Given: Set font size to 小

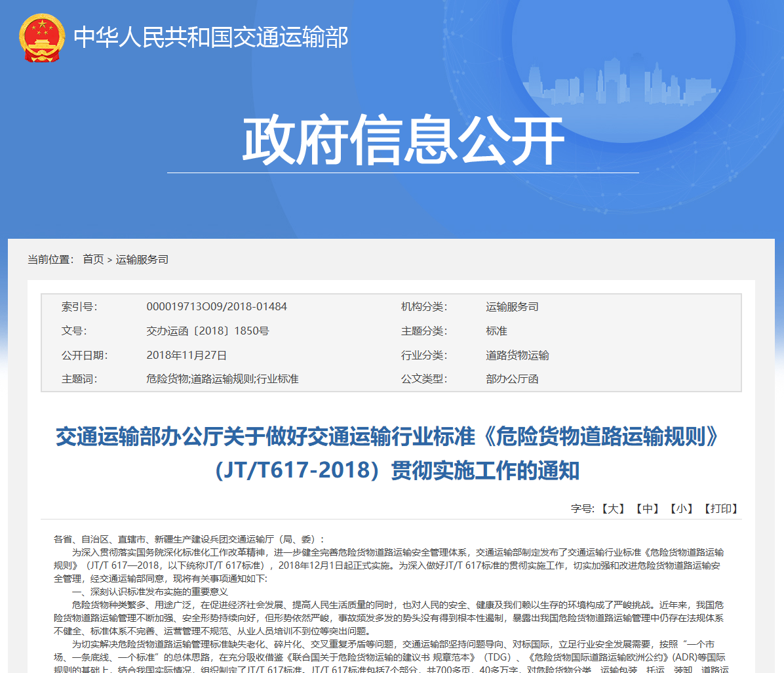Looking at the screenshot, I should tap(682, 509).
